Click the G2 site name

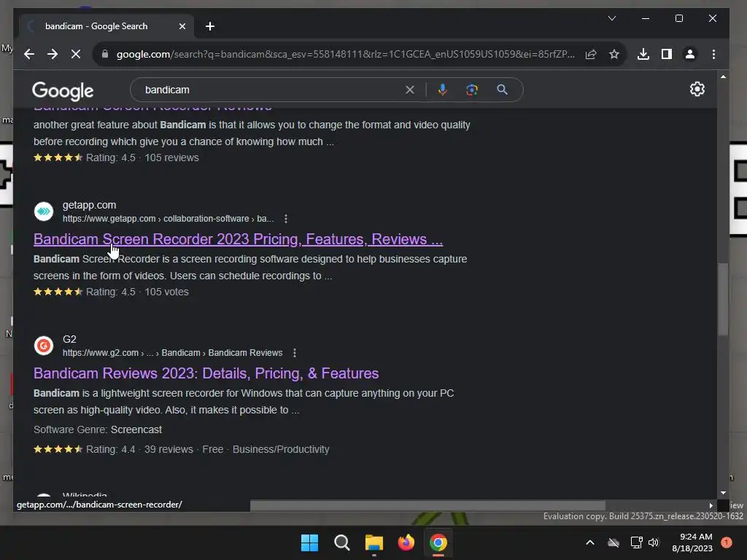coord(69,339)
